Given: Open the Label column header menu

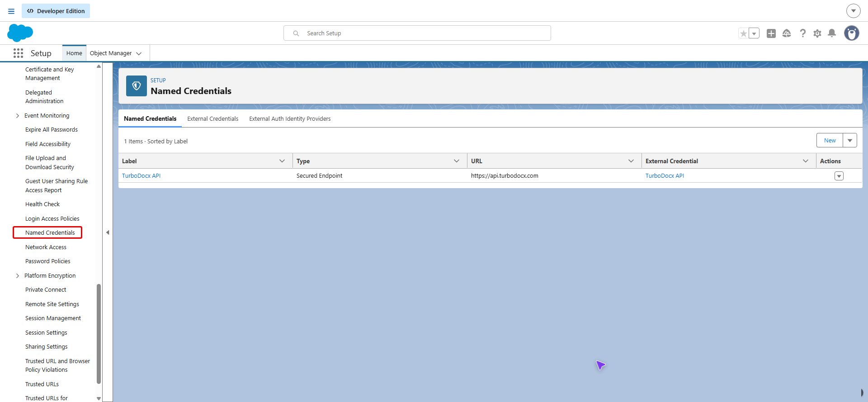Looking at the screenshot, I should 282,161.
